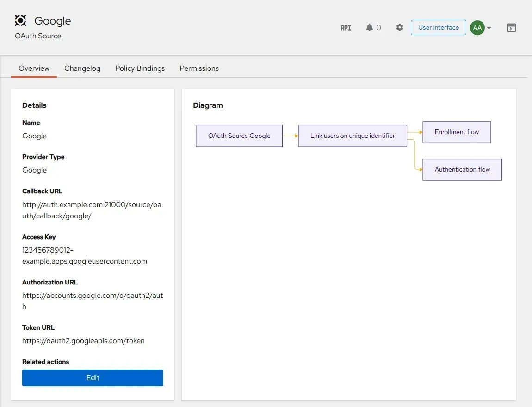Click the accounts.google.com Authorization URL value
The height and width of the screenshot is (407, 532).
click(x=92, y=301)
